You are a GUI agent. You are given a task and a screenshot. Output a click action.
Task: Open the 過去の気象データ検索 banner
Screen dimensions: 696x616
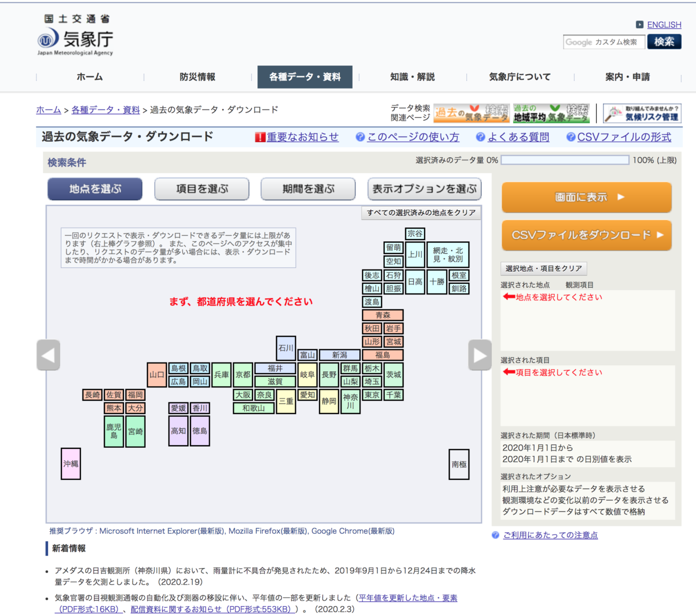(473, 112)
